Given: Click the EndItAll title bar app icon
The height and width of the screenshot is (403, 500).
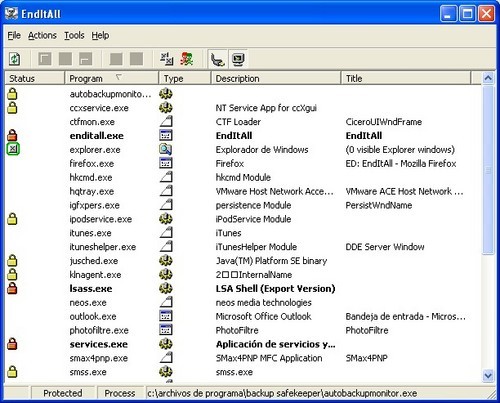Looking at the screenshot, I should 11,13.
